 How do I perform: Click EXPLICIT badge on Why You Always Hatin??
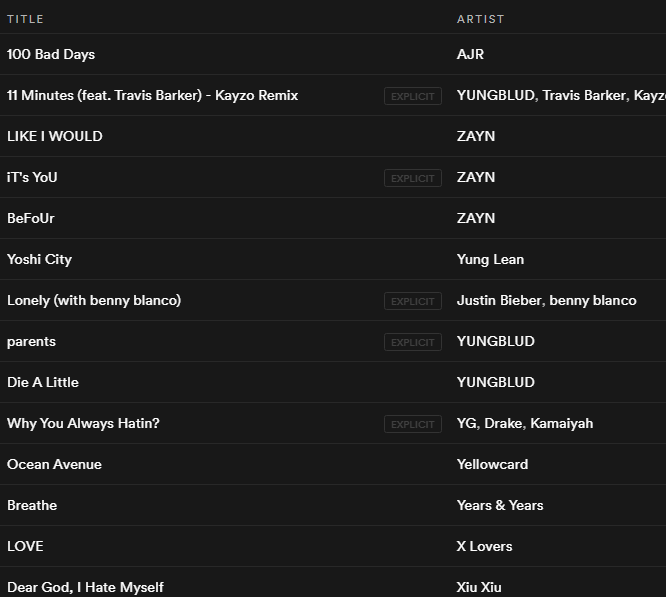(x=413, y=424)
